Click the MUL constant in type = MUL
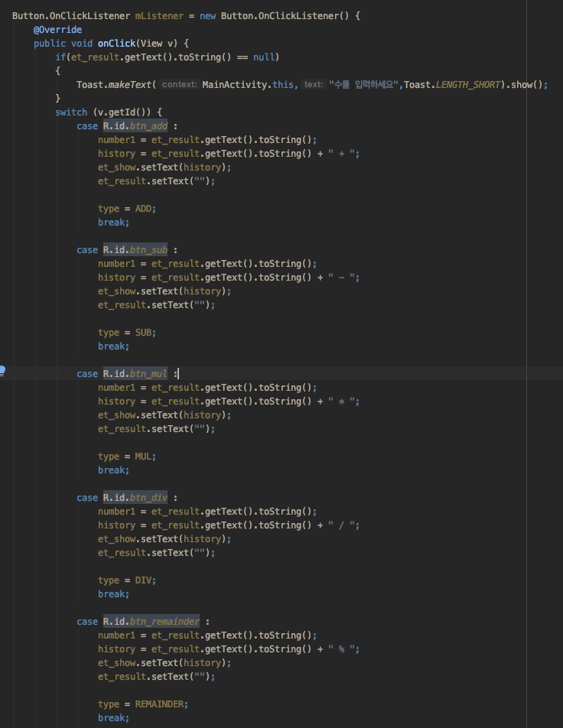The width and height of the screenshot is (563, 728). pos(143,457)
